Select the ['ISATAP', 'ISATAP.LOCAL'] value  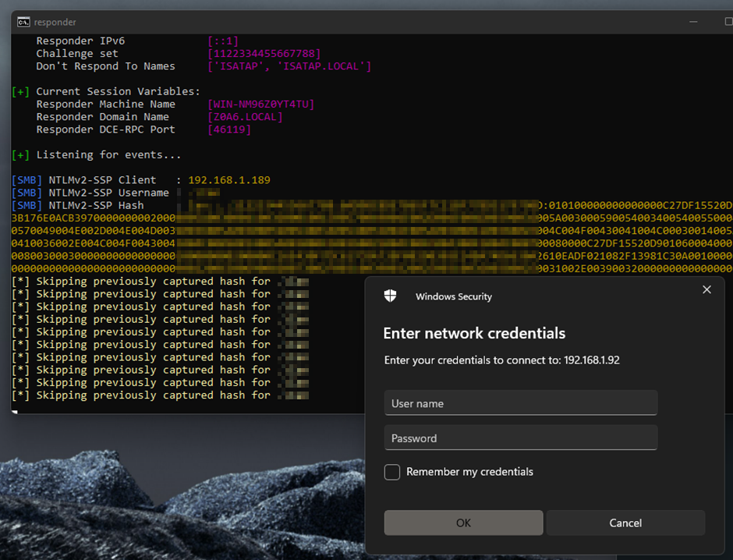[289, 66]
